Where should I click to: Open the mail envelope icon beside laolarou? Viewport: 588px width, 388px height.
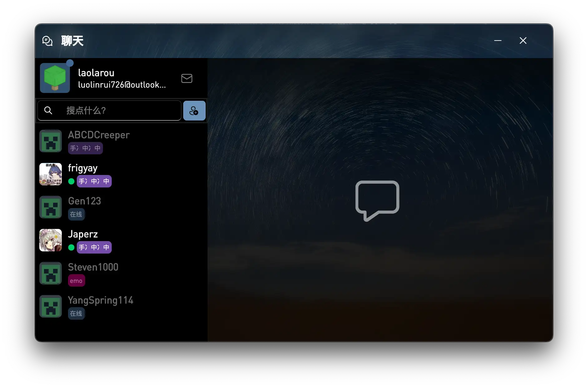coord(187,78)
